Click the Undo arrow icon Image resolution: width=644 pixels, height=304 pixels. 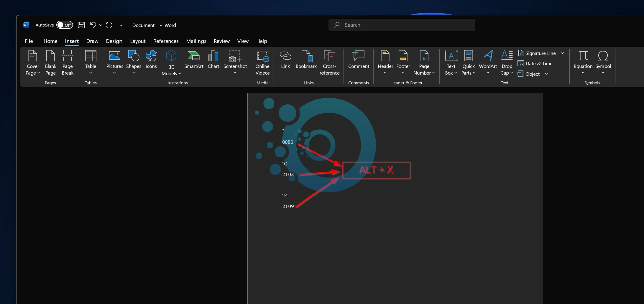(93, 25)
